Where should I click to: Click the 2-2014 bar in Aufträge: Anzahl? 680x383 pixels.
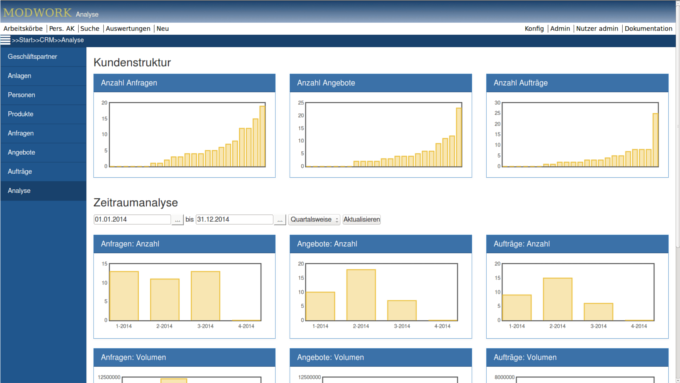pyautogui.click(x=558, y=299)
